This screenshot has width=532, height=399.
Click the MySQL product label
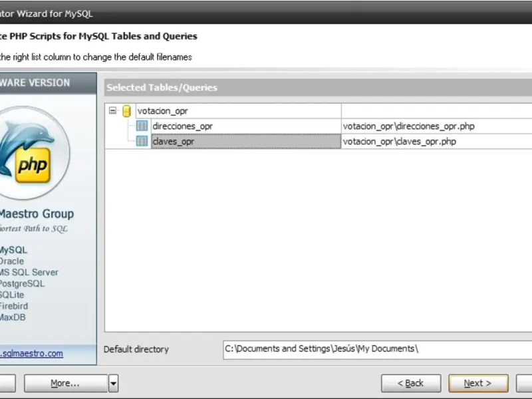13,250
